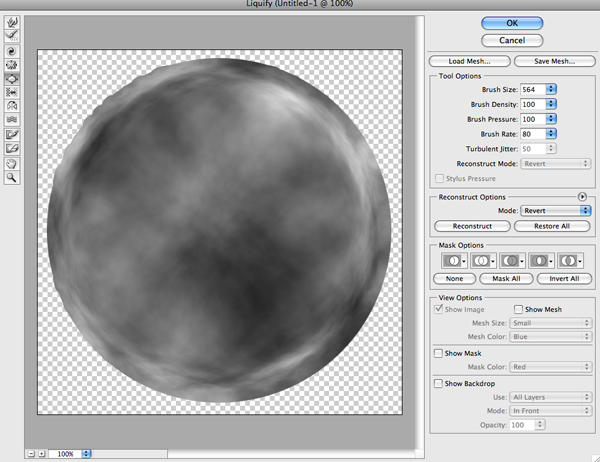
Task: Click the Replace Selection mask option icon
Action: (x=454, y=261)
